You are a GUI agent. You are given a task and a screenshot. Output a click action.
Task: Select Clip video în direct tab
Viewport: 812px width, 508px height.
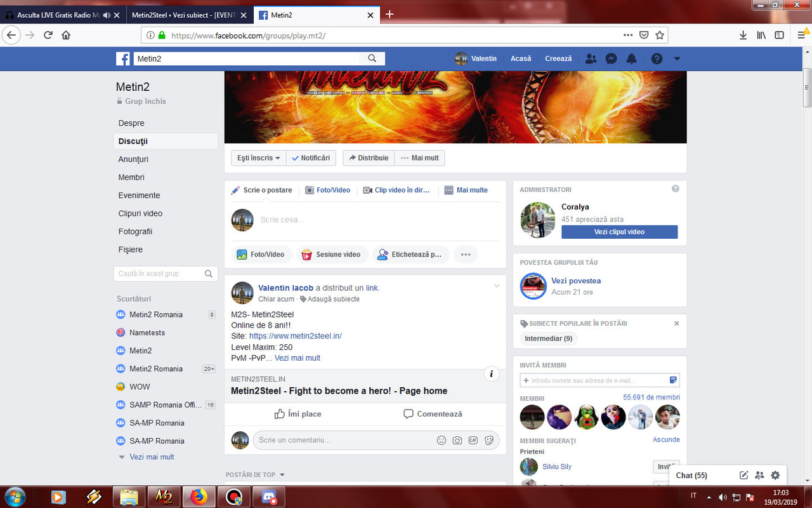point(396,190)
